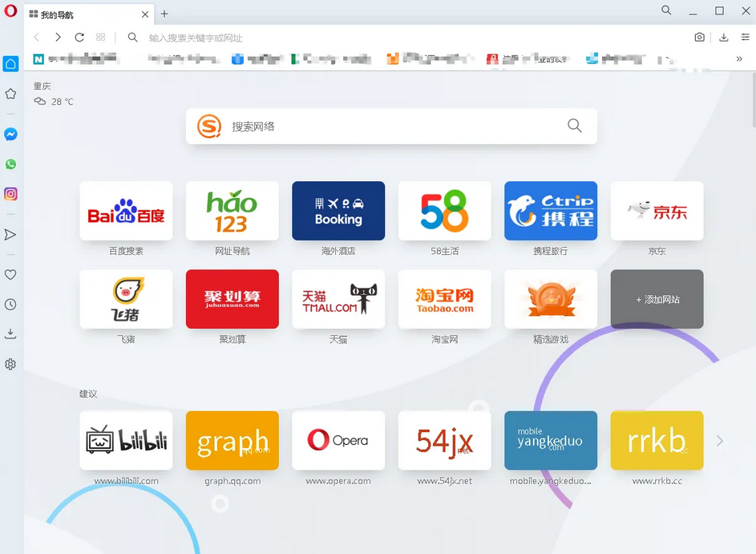756x554 pixels.
Task: Open Facebook Messenger from the sidebar
Action: pos(10,134)
